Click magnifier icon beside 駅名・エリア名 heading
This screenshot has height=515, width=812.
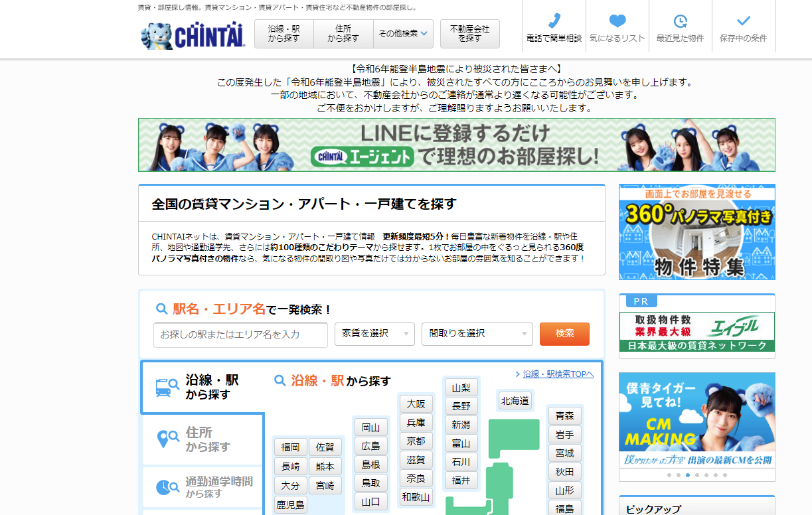161,309
